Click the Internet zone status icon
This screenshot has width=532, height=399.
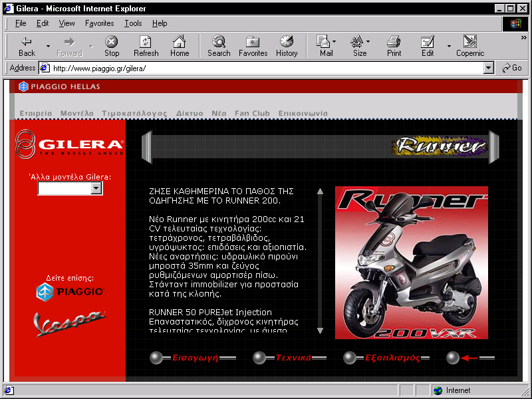click(x=438, y=390)
